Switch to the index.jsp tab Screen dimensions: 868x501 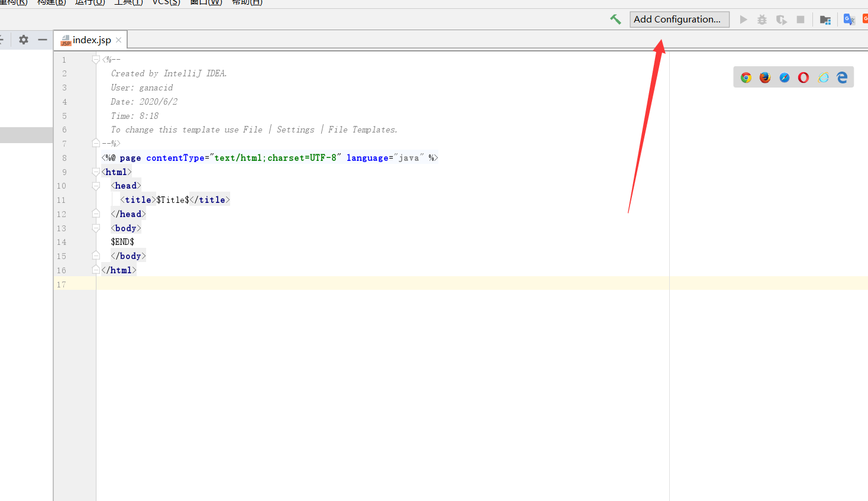click(92, 40)
